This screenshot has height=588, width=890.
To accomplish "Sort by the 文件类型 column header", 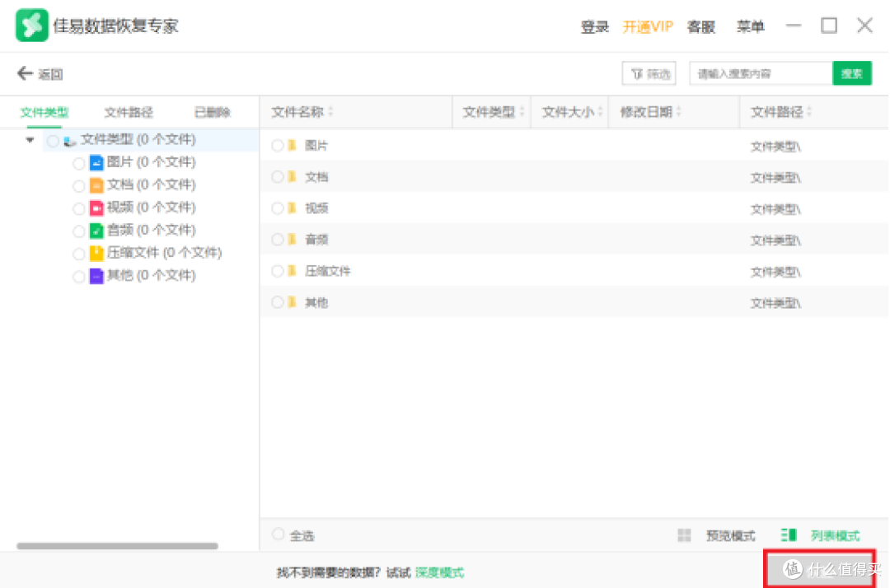I will click(x=493, y=112).
